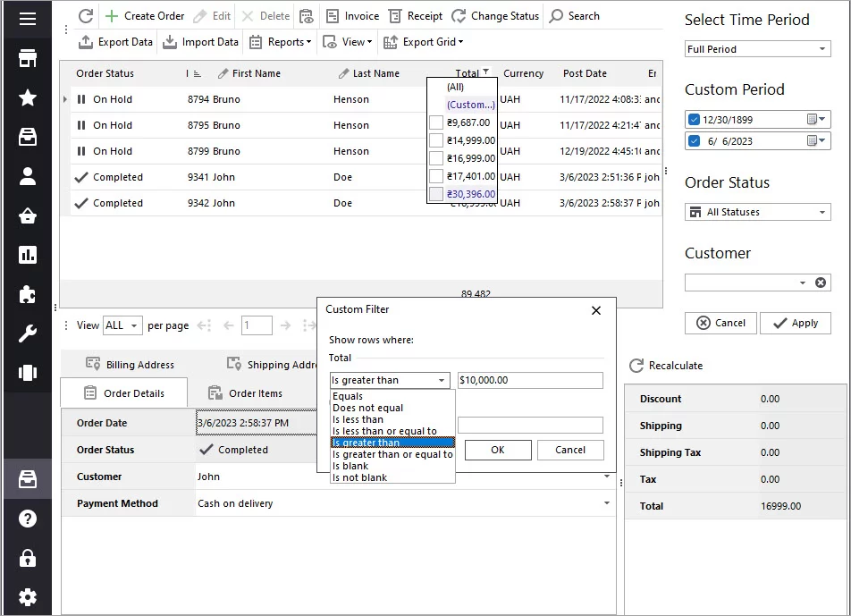Toggle the ₴17,401.00 filter checkbox

(436, 176)
